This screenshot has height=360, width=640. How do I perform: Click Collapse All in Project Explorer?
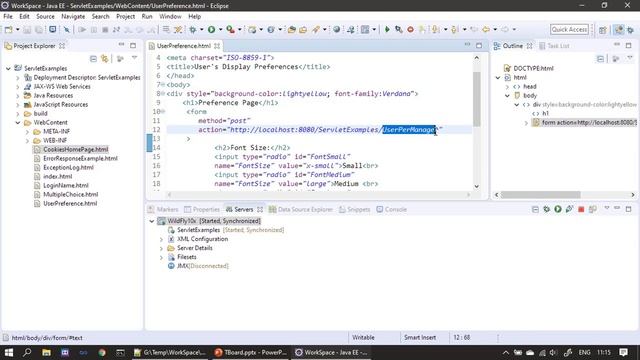93,59
